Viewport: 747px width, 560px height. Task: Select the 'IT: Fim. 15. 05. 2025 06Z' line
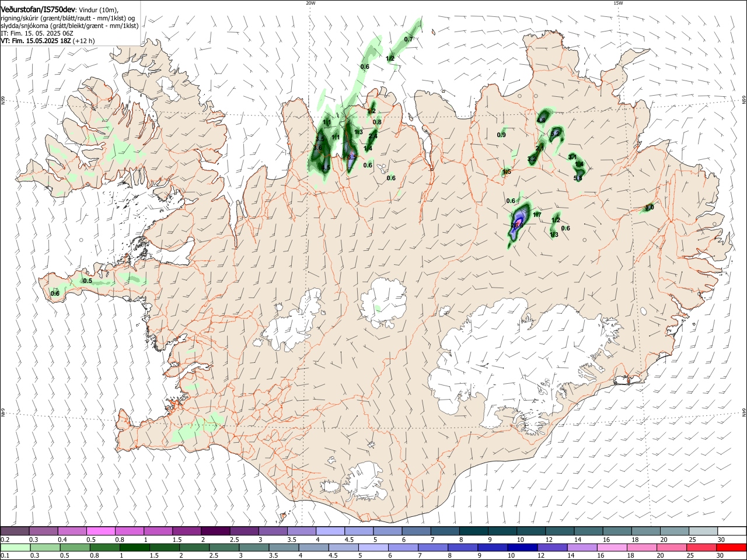37,33
